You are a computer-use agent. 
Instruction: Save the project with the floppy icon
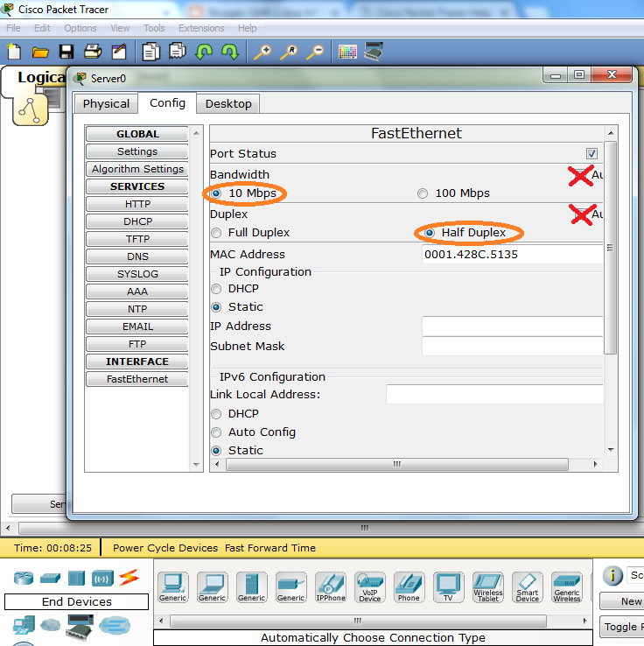coord(66,52)
